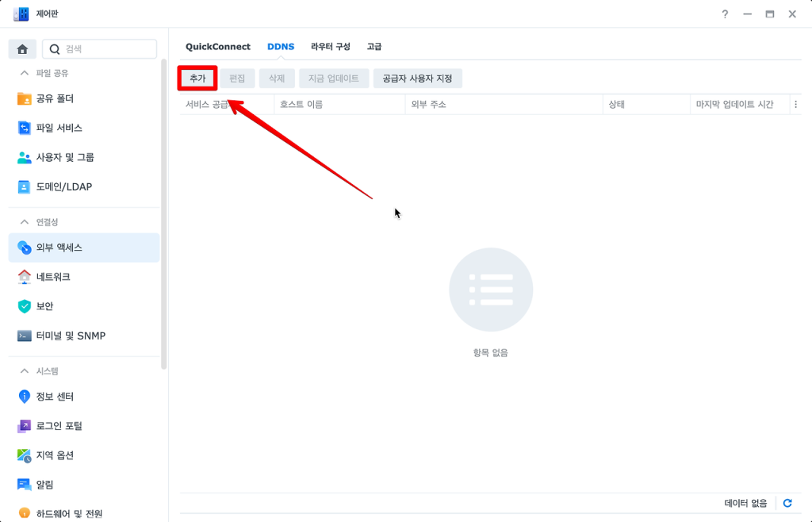812x522 pixels.
Task: Switch to the 라우터 구성 tab
Action: pos(330,47)
